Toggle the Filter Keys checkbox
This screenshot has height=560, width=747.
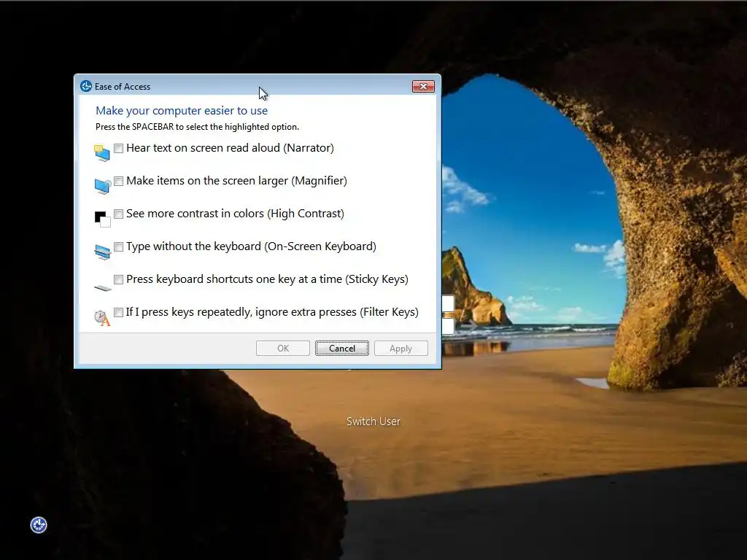click(119, 312)
